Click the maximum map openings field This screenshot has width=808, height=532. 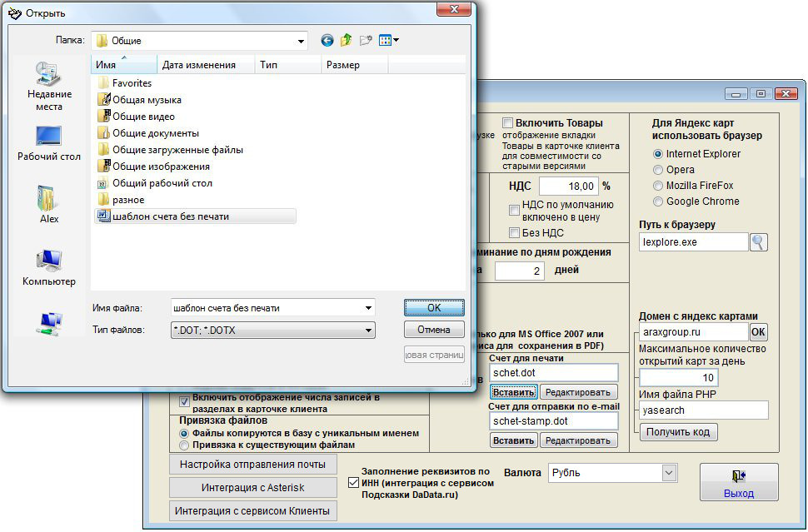point(678,377)
